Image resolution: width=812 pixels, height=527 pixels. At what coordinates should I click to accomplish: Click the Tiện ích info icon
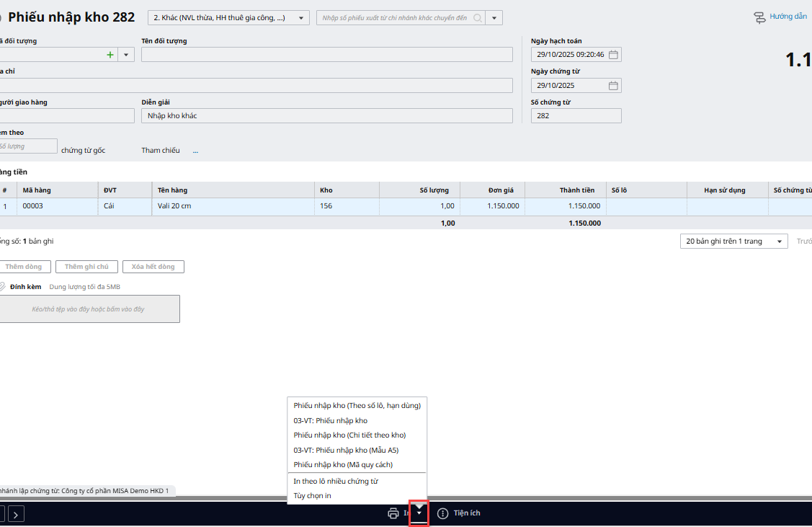click(443, 513)
